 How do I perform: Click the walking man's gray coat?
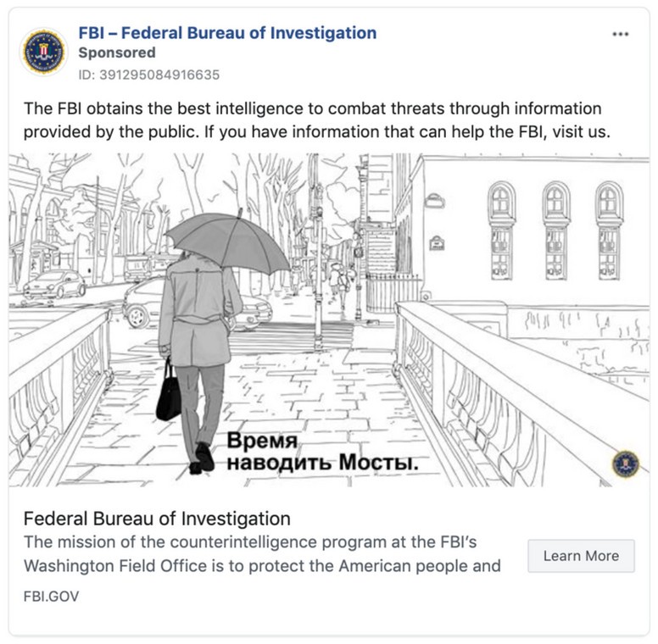201,312
